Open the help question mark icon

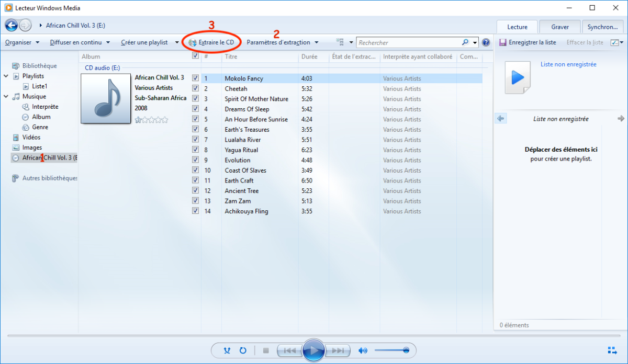coord(486,42)
